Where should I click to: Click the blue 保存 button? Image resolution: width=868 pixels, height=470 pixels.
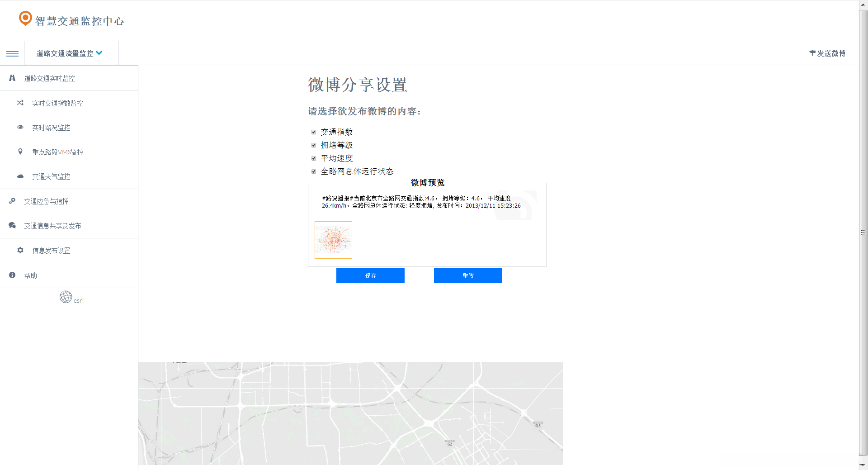coord(370,275)
